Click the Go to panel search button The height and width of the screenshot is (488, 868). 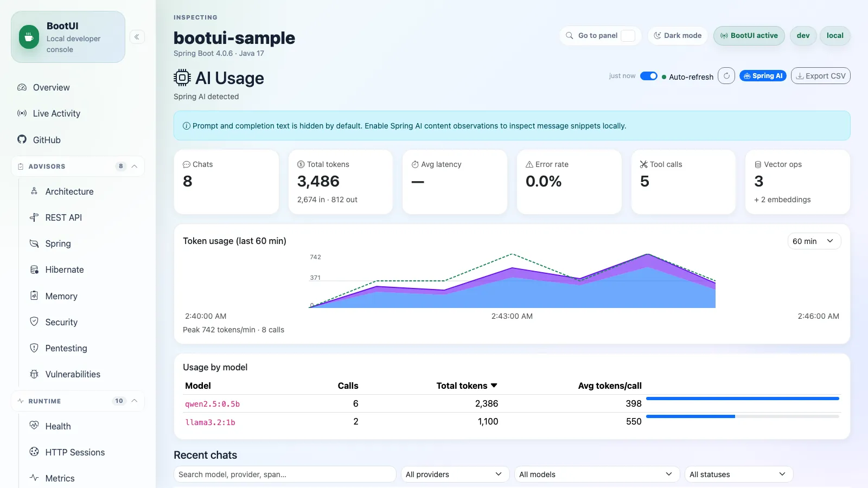pos(601,36)
